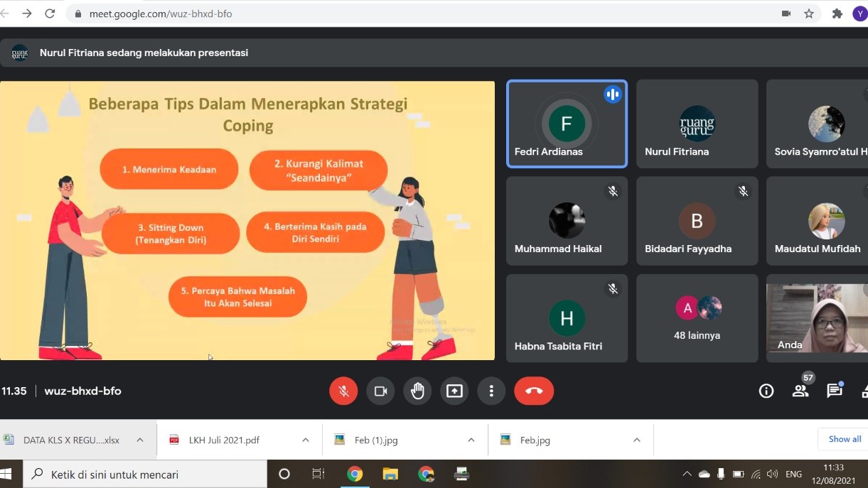868x488 pixels.
Task: Expand the LKH Juli 2021.pdf download chevron
Action: coord(305,439)
